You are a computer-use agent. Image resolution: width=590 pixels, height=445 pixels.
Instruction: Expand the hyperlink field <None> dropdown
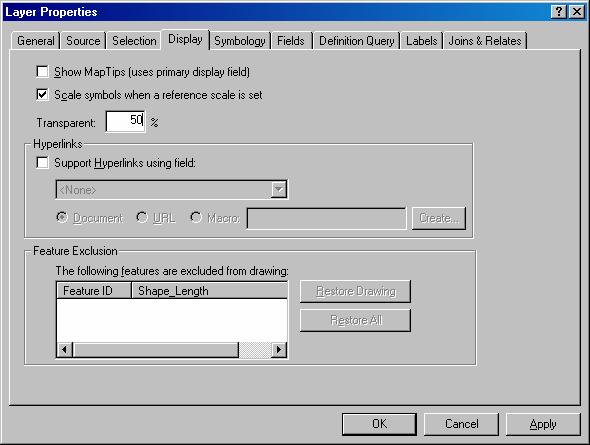point(278,190)
